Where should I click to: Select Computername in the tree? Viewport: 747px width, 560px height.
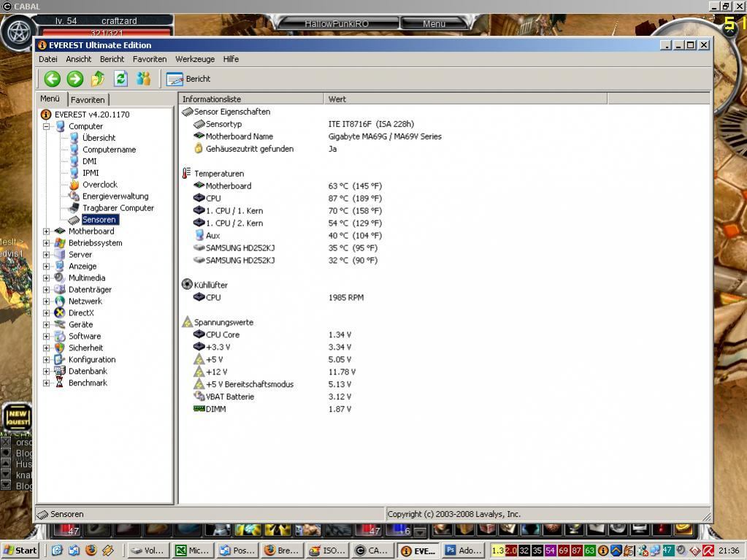[x=109, y=150]
